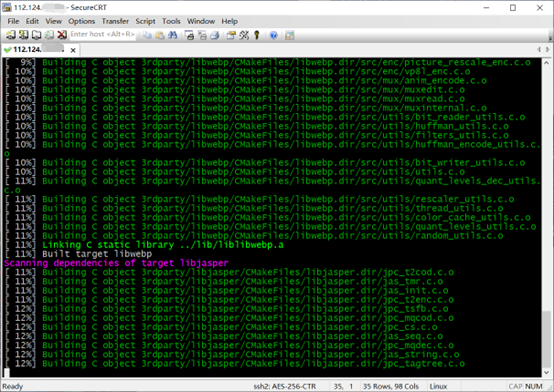Click the Connect toolbar icon
The image size is (554, 392).
point(10,35)
